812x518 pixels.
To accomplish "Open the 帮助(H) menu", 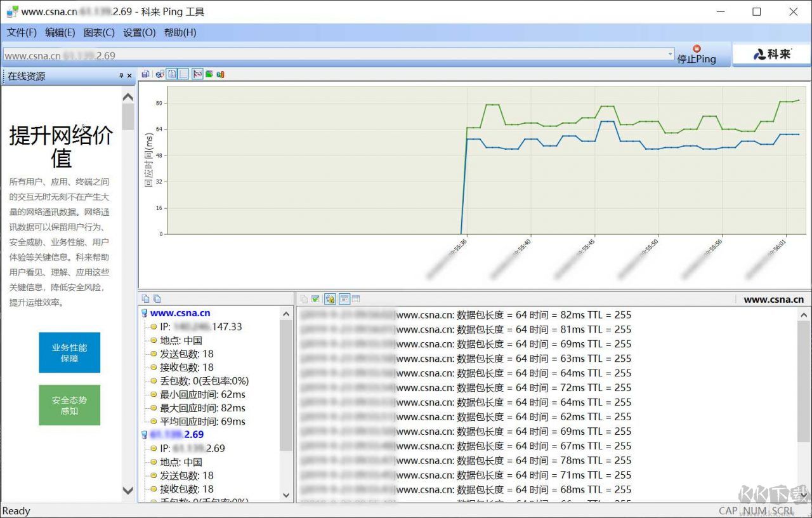I will tap(180, 32).
